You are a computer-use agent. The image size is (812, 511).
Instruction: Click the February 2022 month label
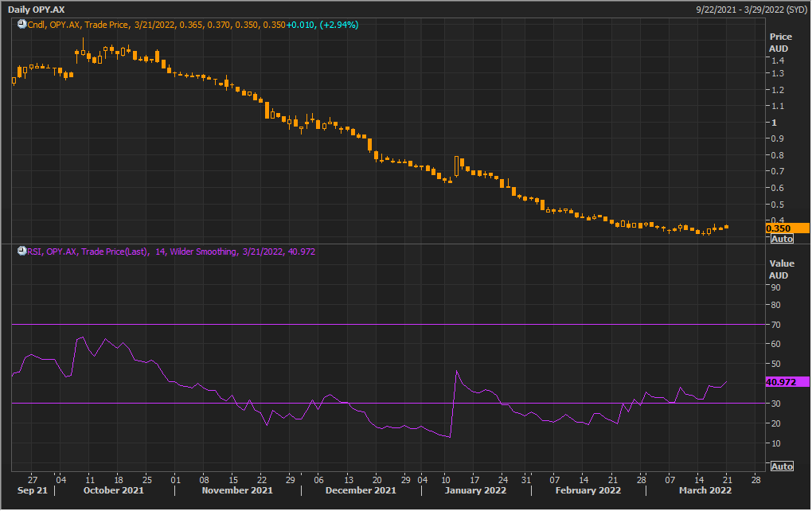(x=588, y=490)
